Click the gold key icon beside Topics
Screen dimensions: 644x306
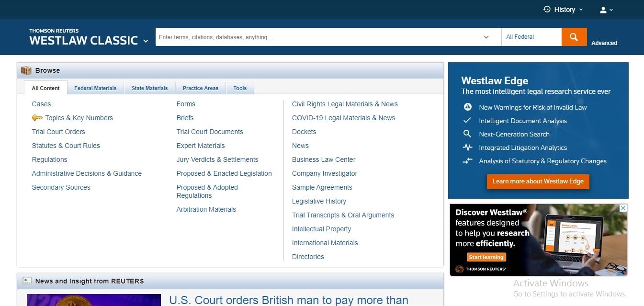pos(37,118)
